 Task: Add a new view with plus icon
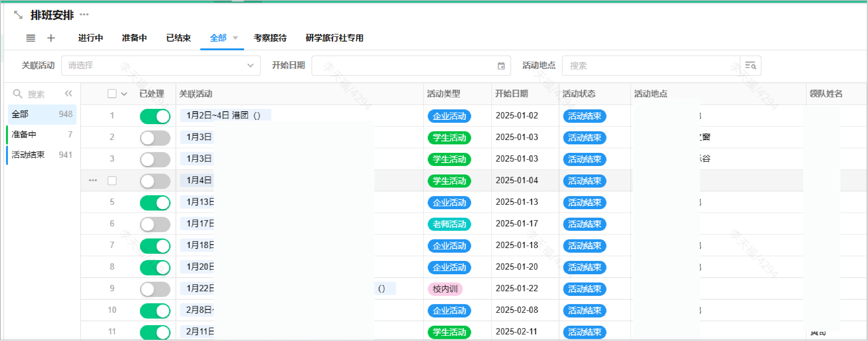[51, 38]
